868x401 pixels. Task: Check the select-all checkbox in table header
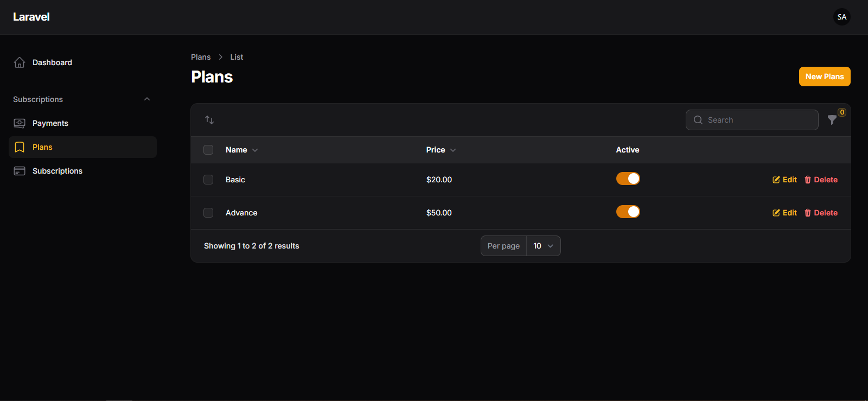click(x=208, y=150)
